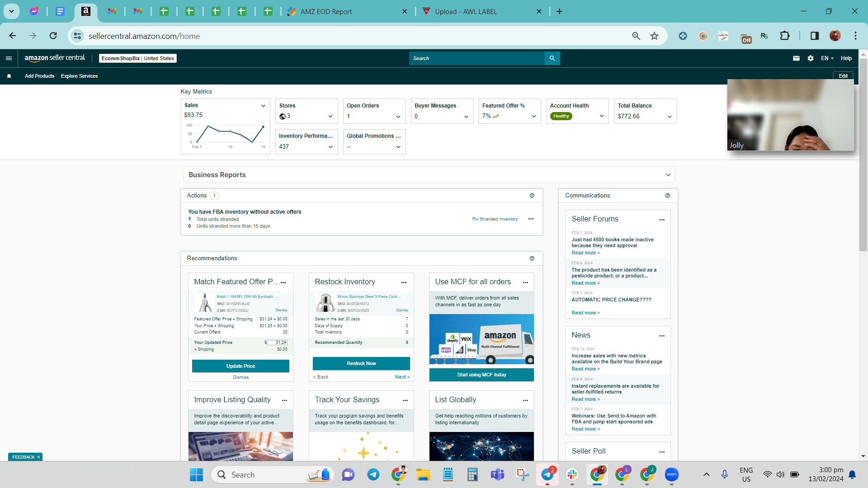The width and height of the screenshot is (868, 488).
Task: Expand the Total Balance dropdown
Action: pyautogui.click(x=670, y=117)
